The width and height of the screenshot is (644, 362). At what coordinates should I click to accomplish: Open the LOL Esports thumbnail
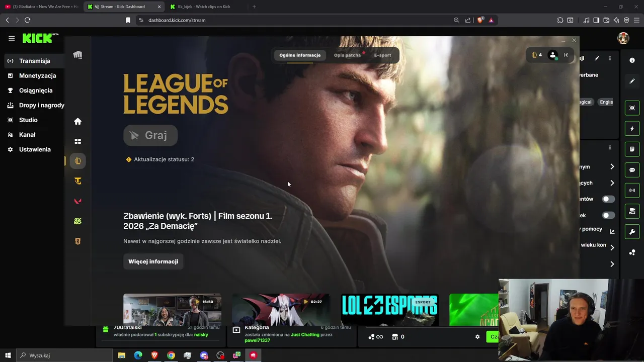389,309
